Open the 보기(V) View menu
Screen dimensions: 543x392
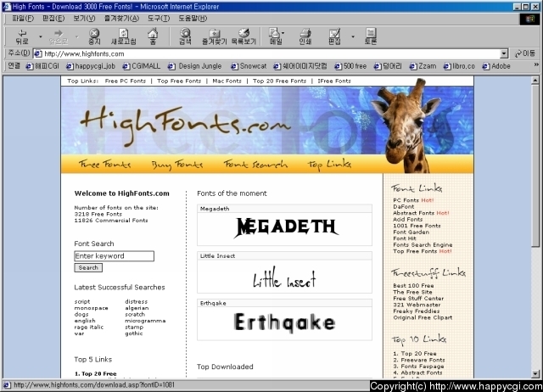(x=84, y=19)
